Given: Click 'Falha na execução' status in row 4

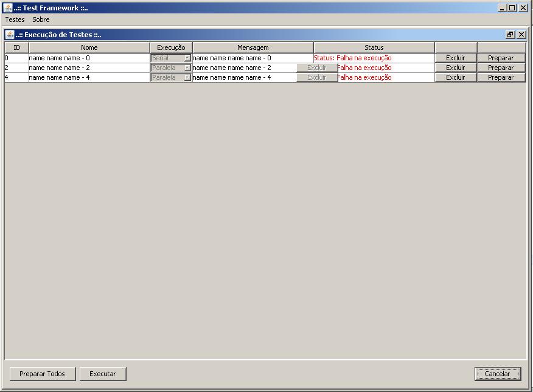Looking at the screenshot, I should (x=364, y=77).
